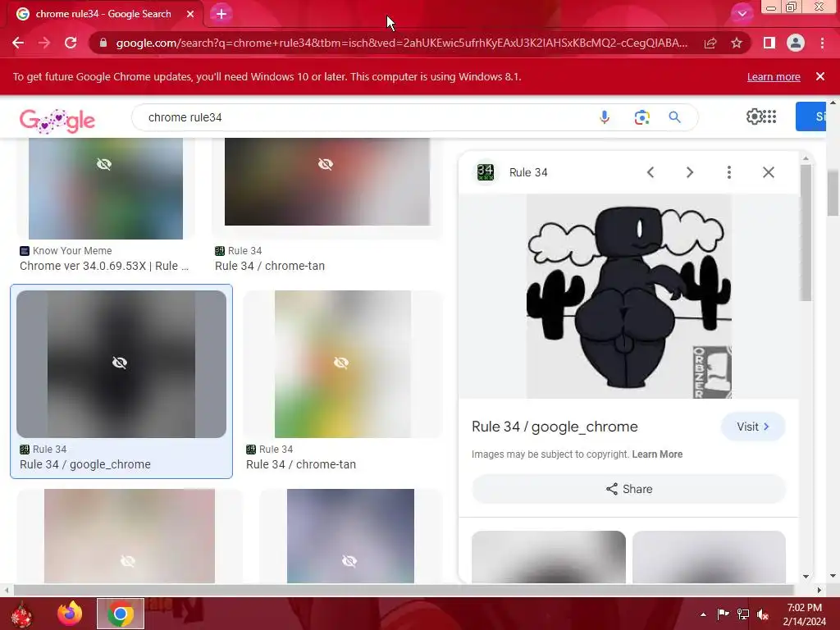Screen dimensions: 840x630
Task: Bookmark this tab with the star
Action: coord(737,43)
